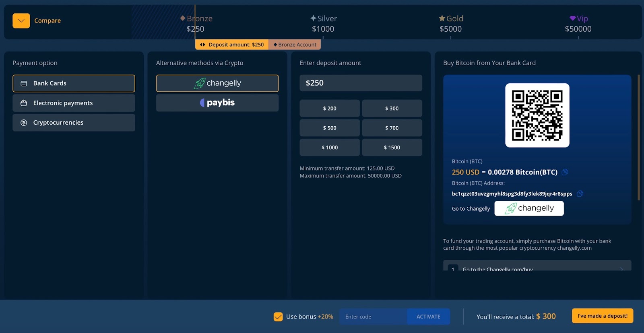Click the Compare label
This screenshot has width=644, height=333.
(47, 21)
